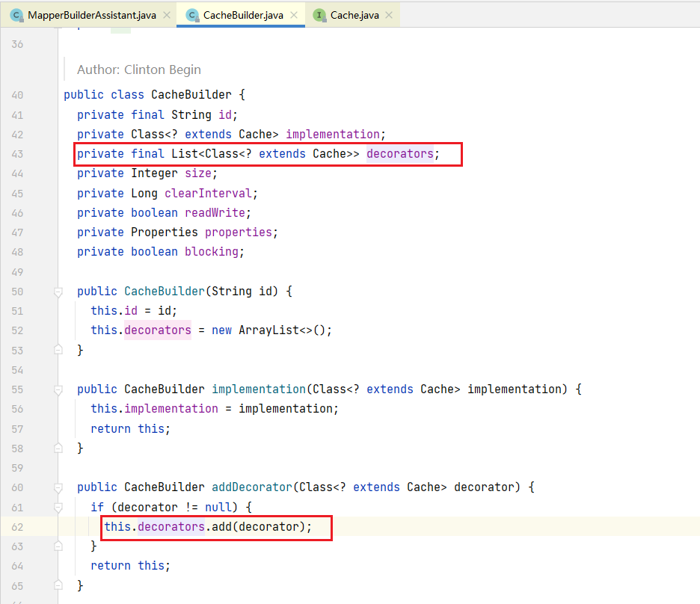This screenshot has width=700, height=604.
Task: Click the decorators field declaration on line 43
Action: point(399,154)
